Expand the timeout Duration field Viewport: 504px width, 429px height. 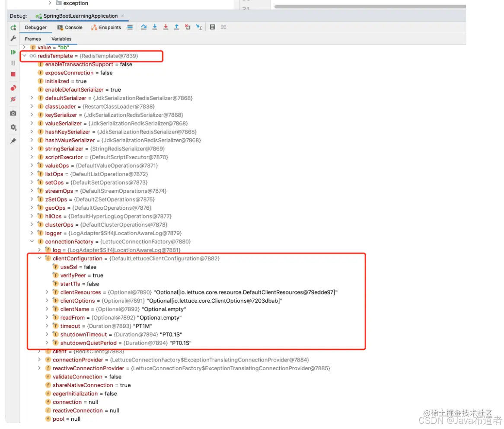(x=47, y=326)
